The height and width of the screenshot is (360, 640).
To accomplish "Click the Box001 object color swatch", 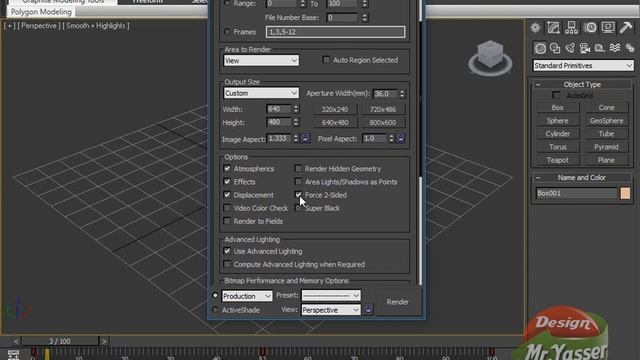I will [x=625, y=193].
